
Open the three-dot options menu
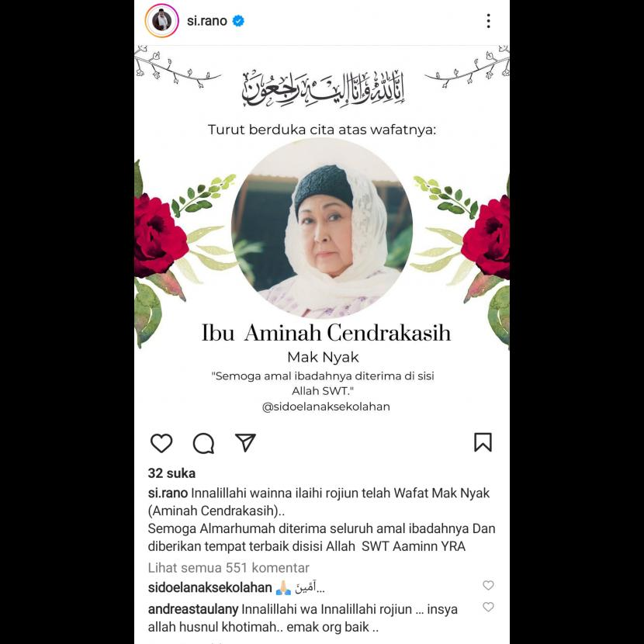(488, 21)
